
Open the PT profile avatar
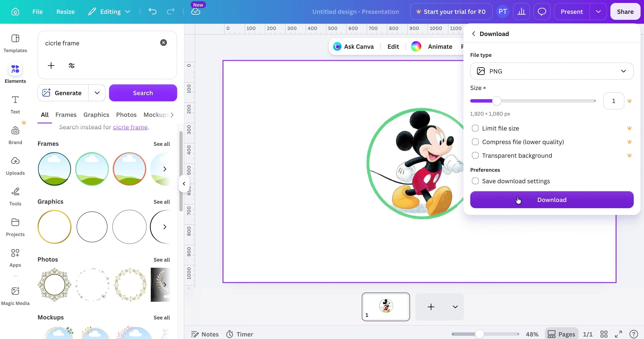pyautogui.click(x=503, y=12)
